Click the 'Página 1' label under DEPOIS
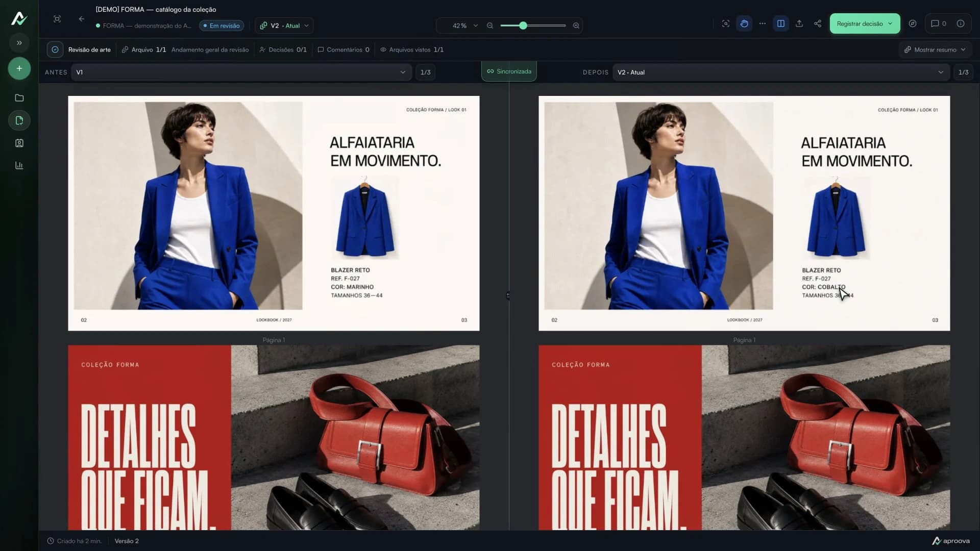 744,340
